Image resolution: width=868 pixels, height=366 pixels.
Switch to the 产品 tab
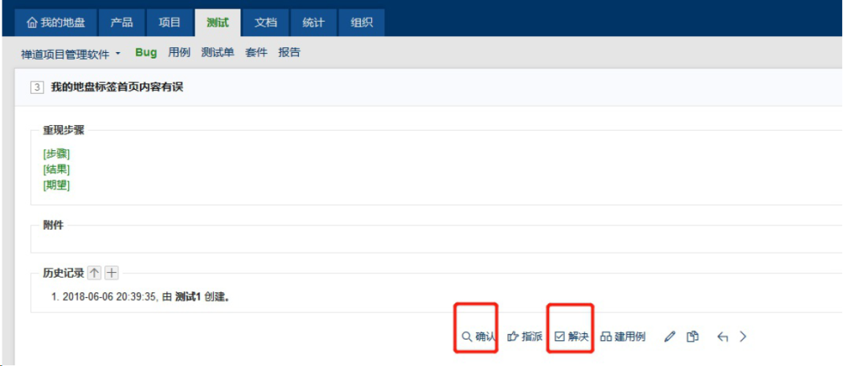121,22
